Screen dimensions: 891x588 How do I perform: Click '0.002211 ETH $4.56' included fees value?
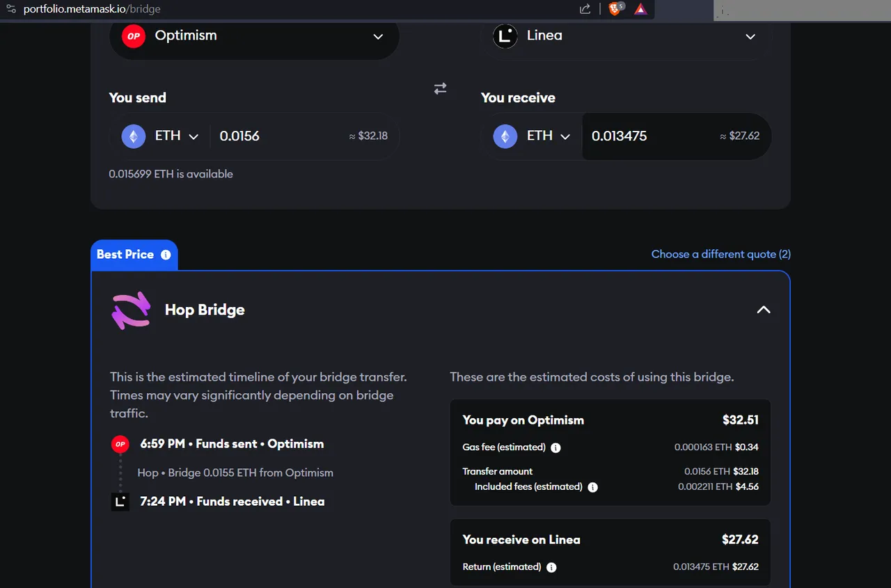click(718, 487)
